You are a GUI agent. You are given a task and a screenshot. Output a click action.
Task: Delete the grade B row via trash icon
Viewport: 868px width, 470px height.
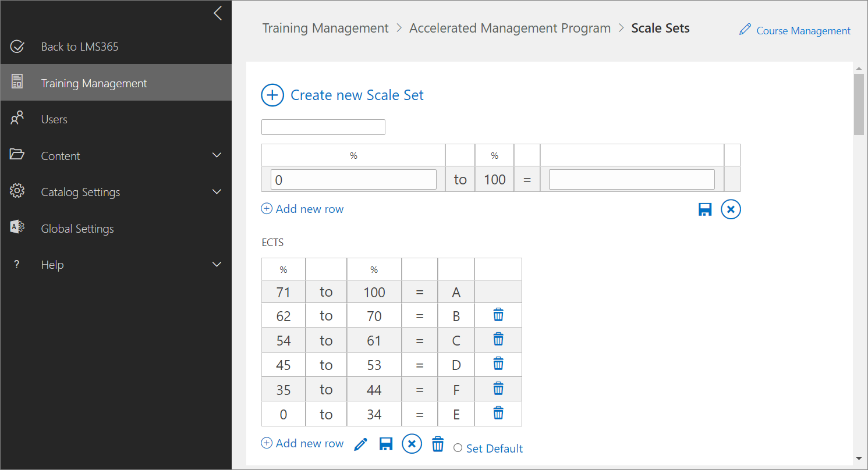coord(498,315)
